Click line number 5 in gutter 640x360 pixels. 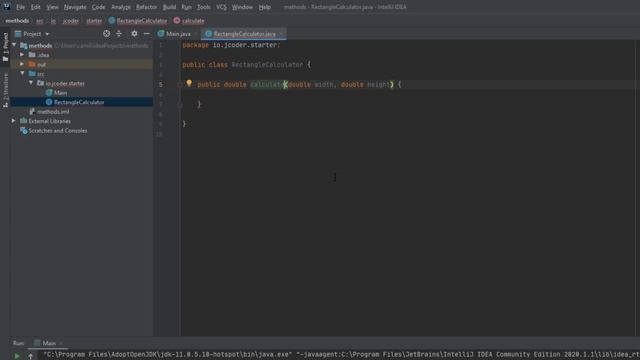160,84
